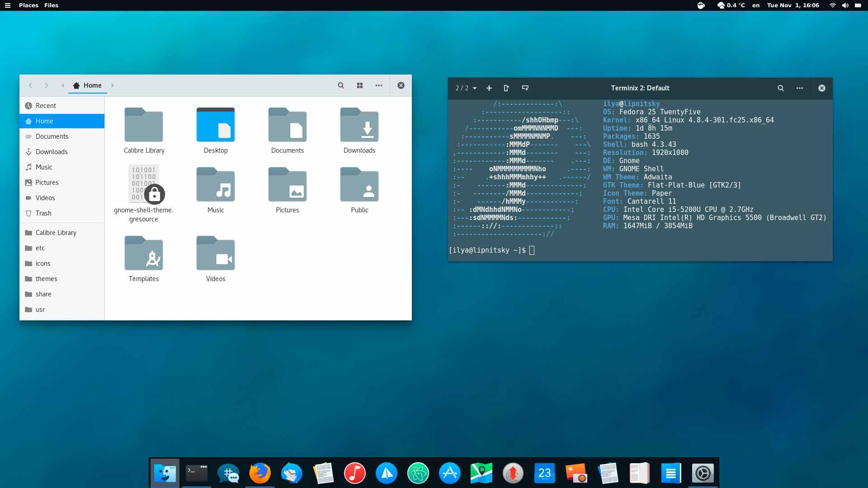The image size is (868, 488).
Task: Open a new terminal tab with plus icon
Action: [x=489, y=88]
